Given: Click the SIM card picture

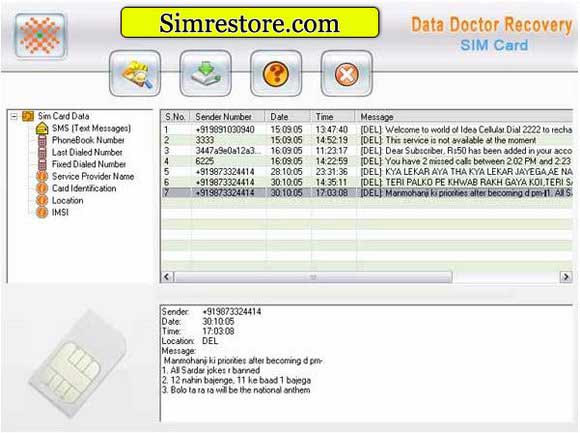Looking at the screenshot, I should [x=77, y=364].
